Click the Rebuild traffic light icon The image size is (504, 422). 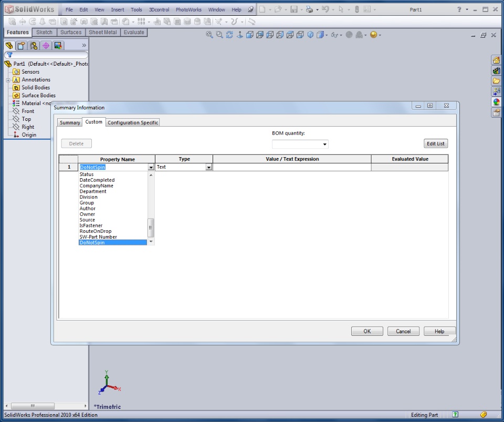coord(357,9)
